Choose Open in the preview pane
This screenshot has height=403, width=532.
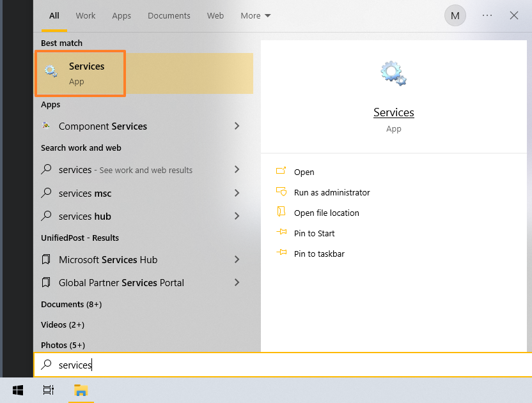304,172
